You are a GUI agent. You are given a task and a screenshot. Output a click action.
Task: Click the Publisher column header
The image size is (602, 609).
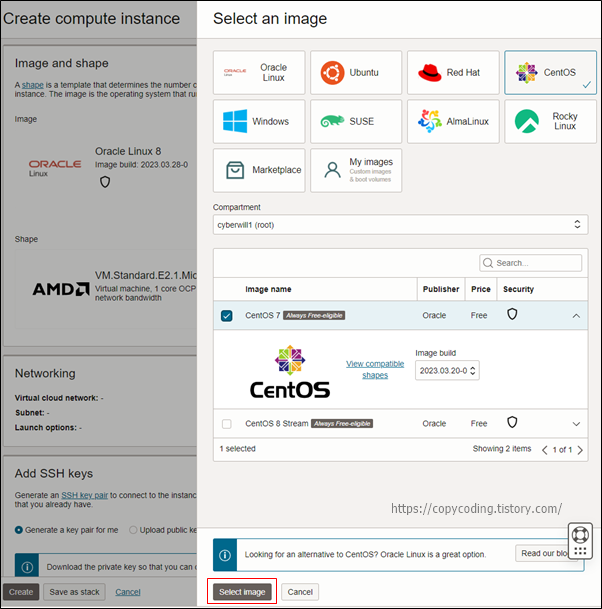tap(441, 289)
